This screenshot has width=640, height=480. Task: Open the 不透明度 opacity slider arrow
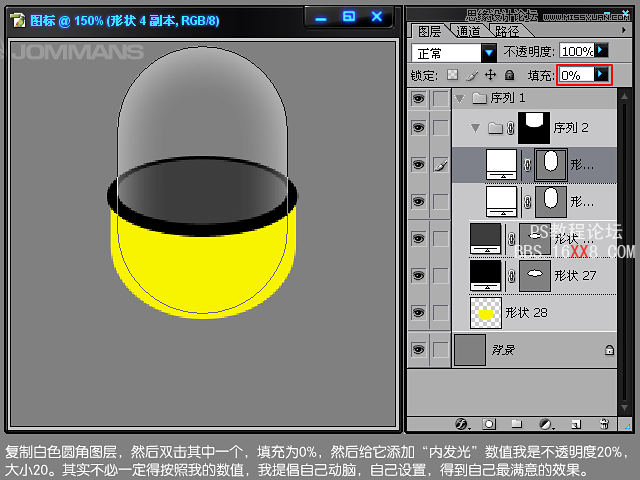point(602,51)
